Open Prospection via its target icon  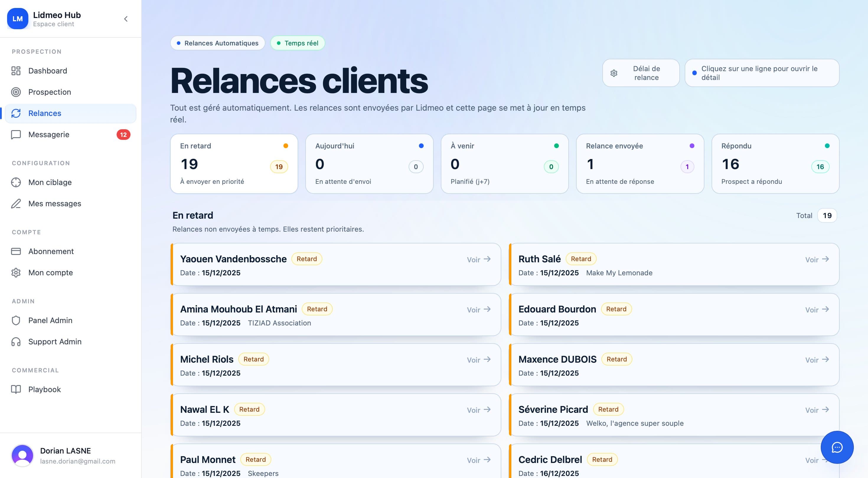16,92
